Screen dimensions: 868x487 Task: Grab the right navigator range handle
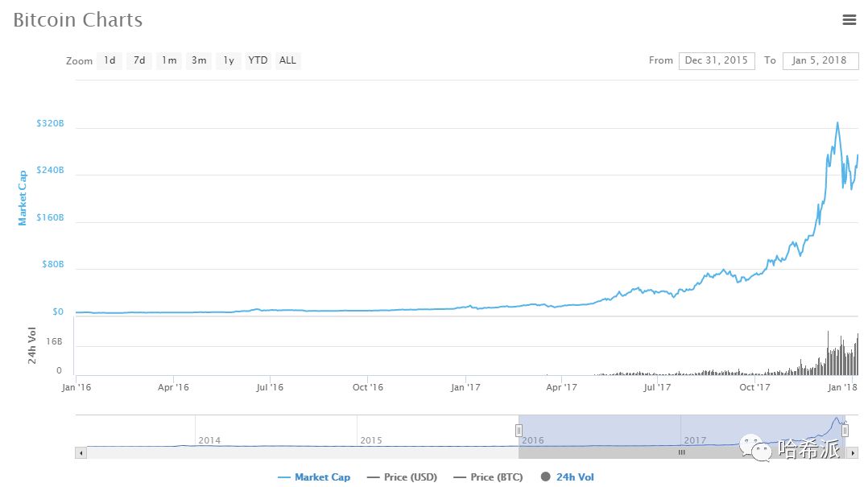pos(845,431)
